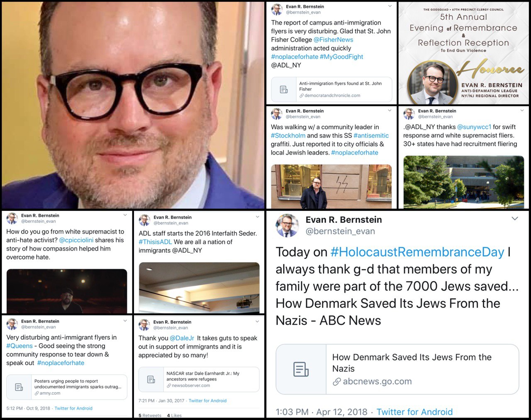Viewport: 531px width, 420px height.
Task: Open the 5 Retweets count
Action: [x=150, y=415]
